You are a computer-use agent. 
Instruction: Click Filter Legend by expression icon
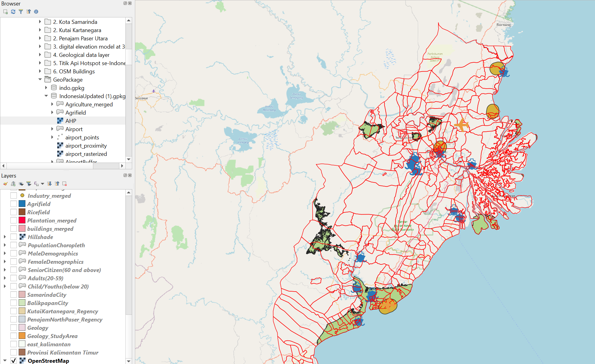(x=36, y=184)
